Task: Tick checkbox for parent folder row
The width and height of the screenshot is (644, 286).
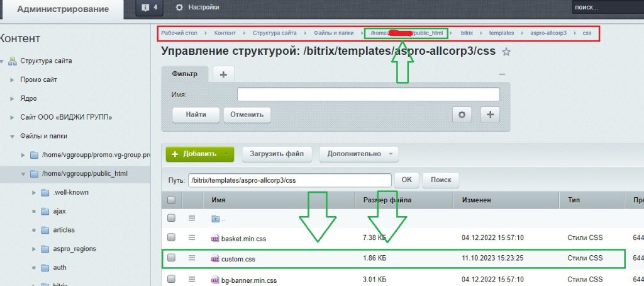Action: [x=171, y=218]
